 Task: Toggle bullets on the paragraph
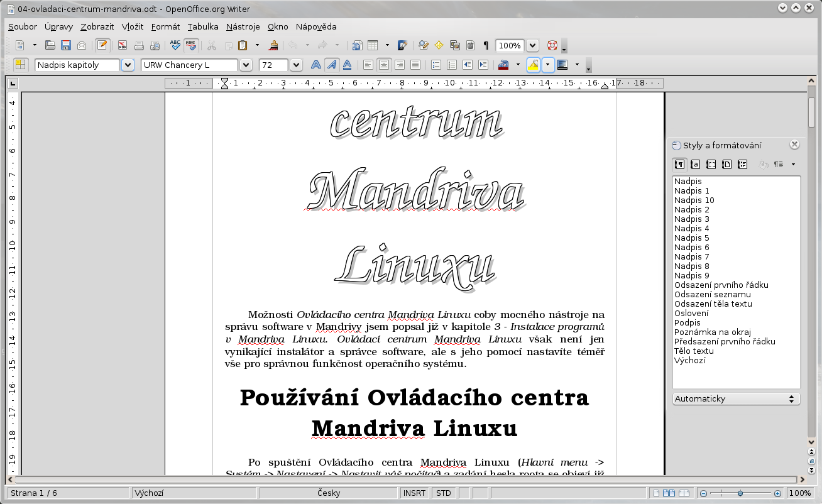coord(451,65)
